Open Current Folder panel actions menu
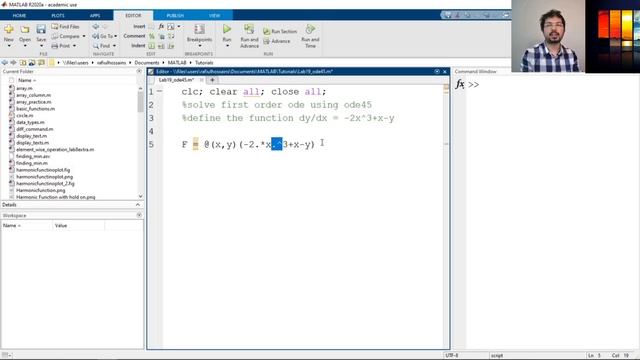640x360 pixels. tap(139, 71)
